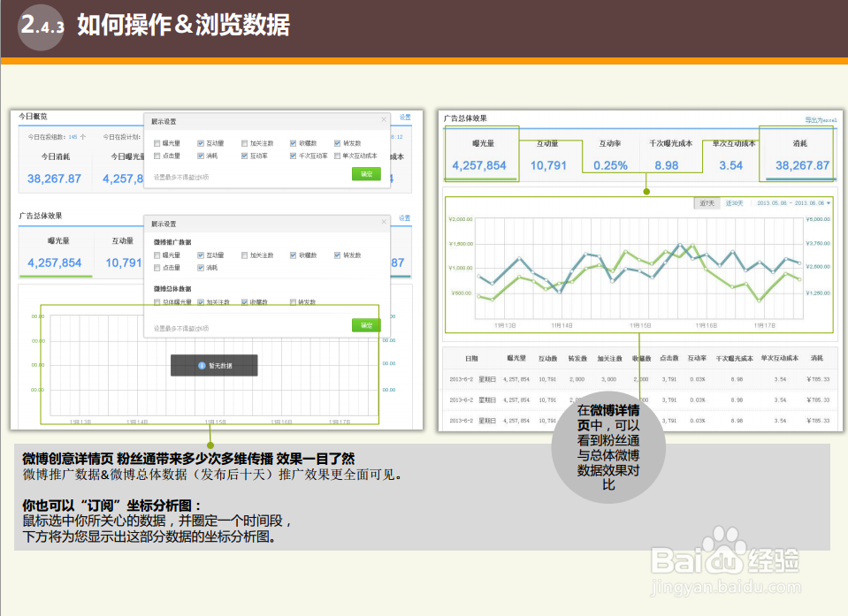Switch chart to 近7天 tab
Screen dimensions: 848x616
(707, 203)
